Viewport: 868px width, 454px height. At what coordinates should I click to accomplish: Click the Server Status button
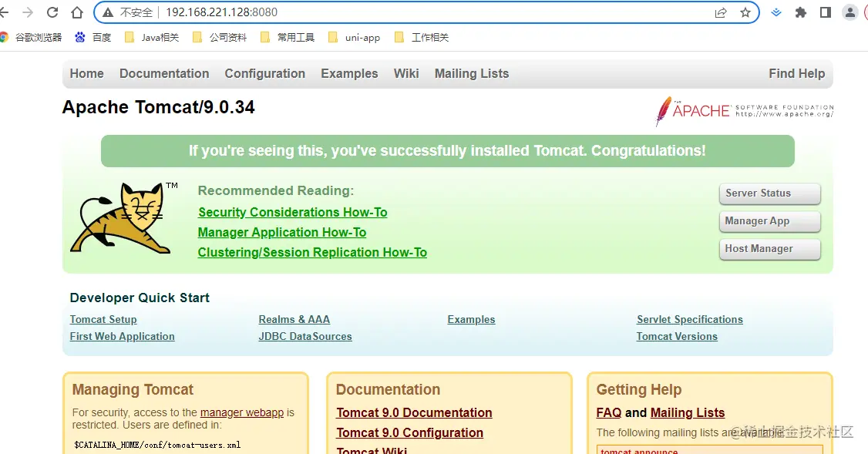pyautogui.click(x=769, y=193)
